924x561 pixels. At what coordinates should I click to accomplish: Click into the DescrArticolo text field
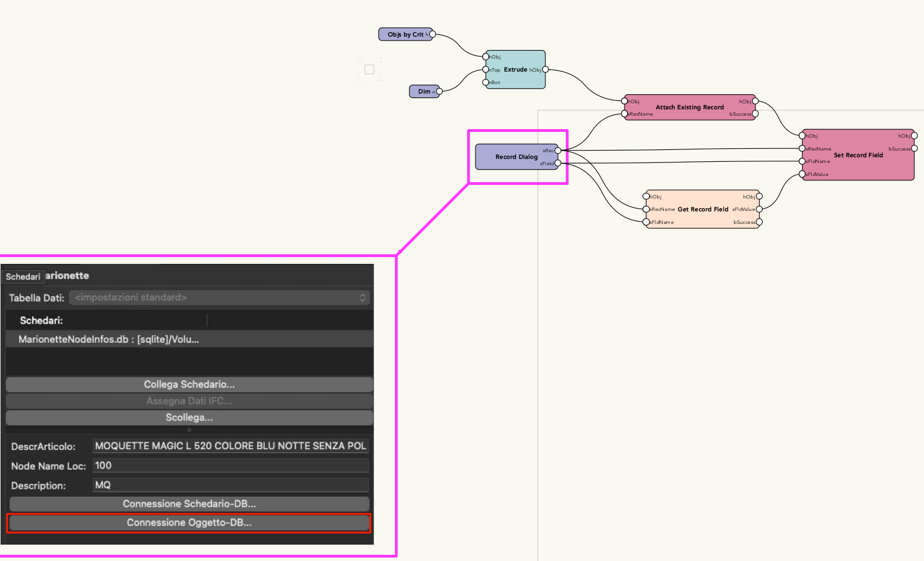coord(230,446)
